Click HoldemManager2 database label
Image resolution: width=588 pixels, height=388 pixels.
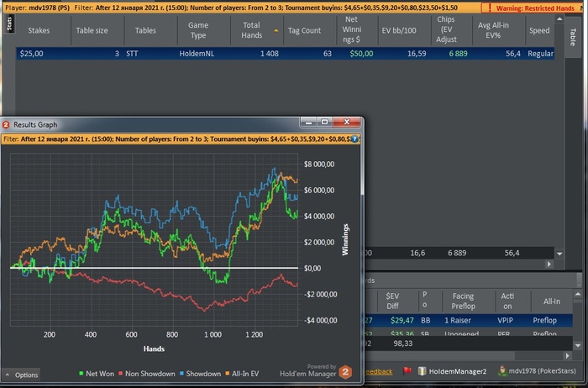pyautogui.click(x=458, y=371)
